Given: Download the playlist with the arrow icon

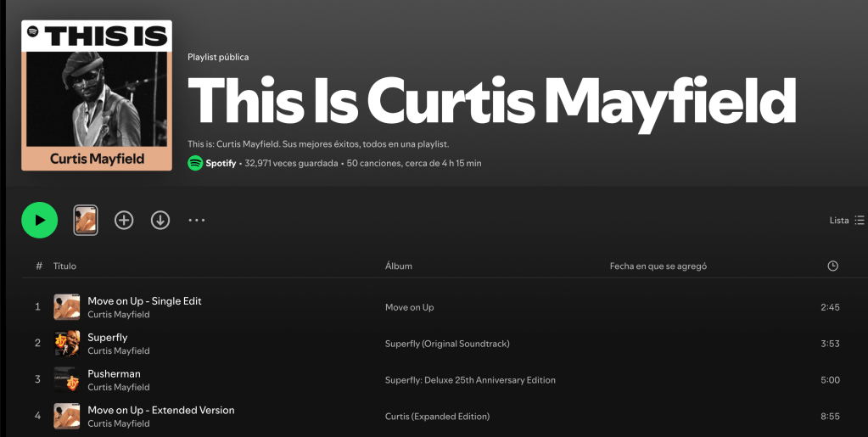Looking at the screenshot, I should [x=160, y=221].
